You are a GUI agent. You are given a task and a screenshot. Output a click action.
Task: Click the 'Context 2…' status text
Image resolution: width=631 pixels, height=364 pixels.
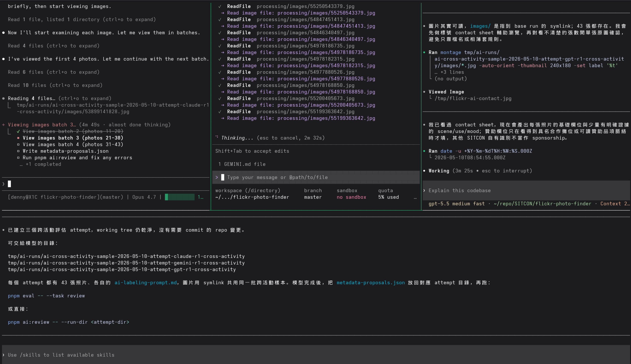(615, 204)
